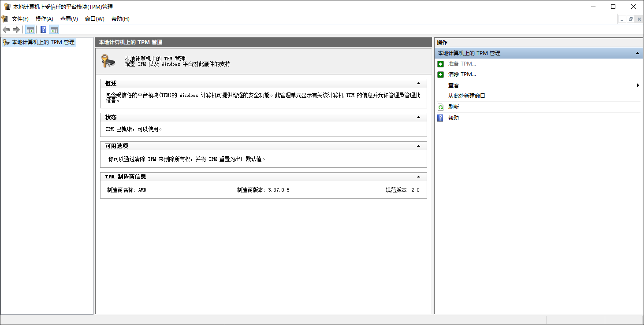The width and height of the screenshot is (644, 325).
Task: Toggle the Show/Hide Console Tree toolbar icon
Action: [30, 30]
